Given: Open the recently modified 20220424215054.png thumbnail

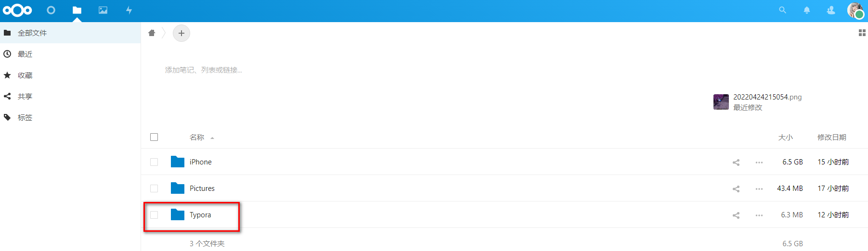Looking at the screenshot, I should (721, 102).
